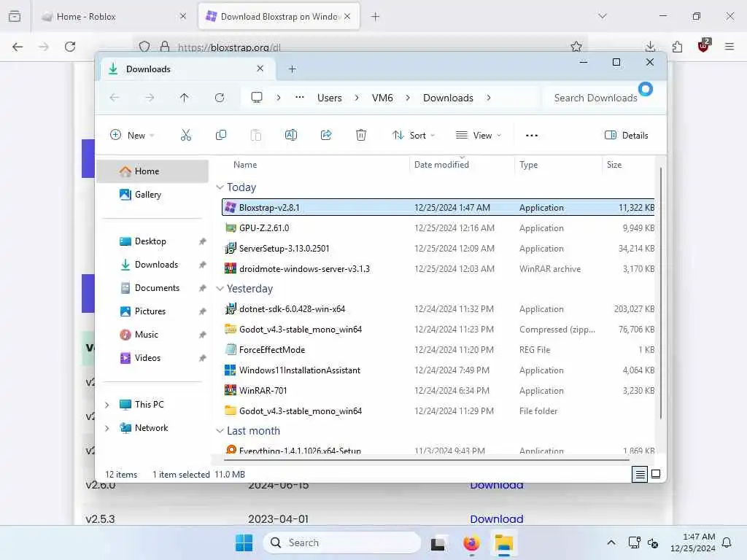Image resolution: width=747 pixels, height=560 pixels.
Task: Click Firefox back arrow button
Action: pyautogui.click(x=18, y=47)
